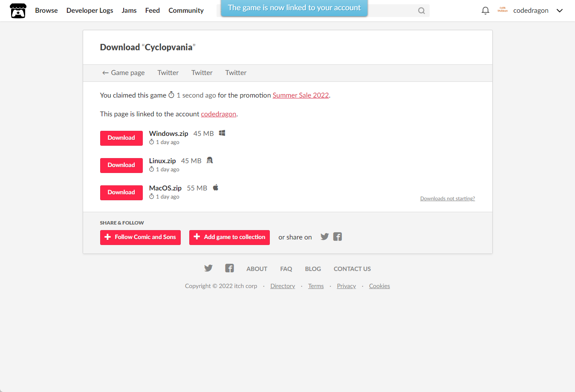The image size is (575, 392).
Task: Open the Community section
Action: point(186,10)
